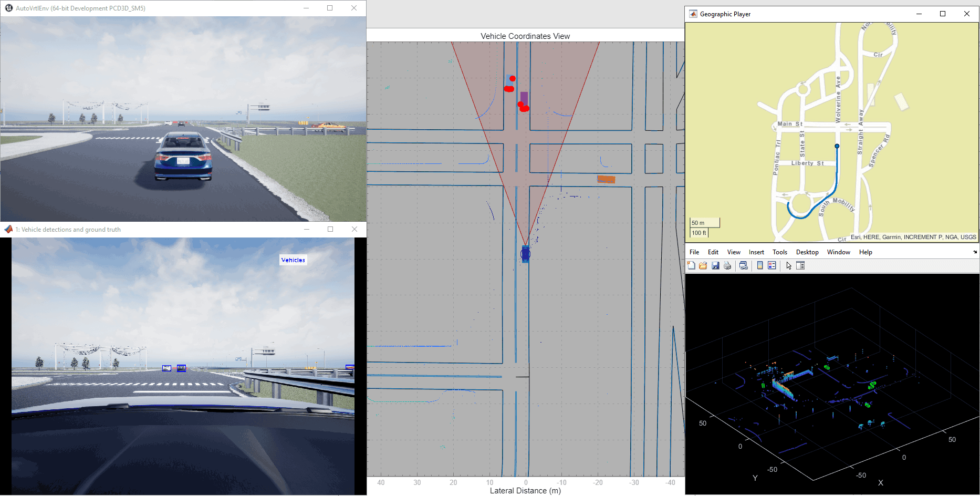This screenshot has width=980, height=496.
Task: Click the "Wolverine Ave" label on the map
Action: pos(838,99)
